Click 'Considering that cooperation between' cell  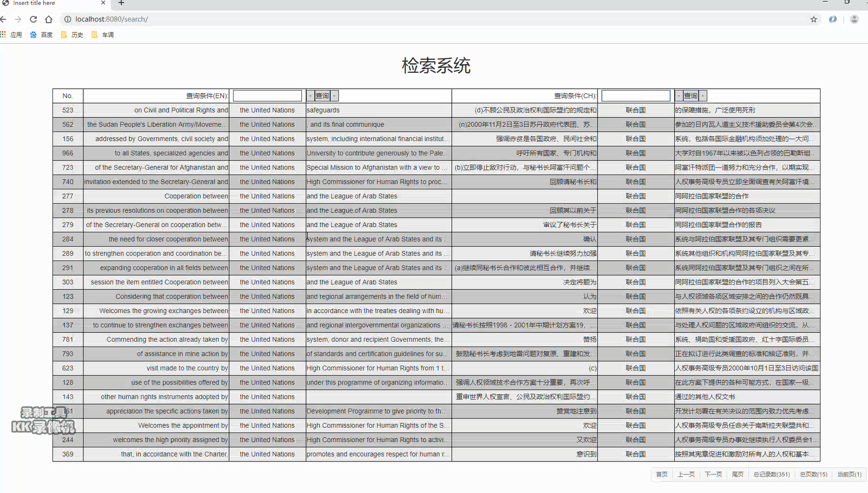(156, 296)
